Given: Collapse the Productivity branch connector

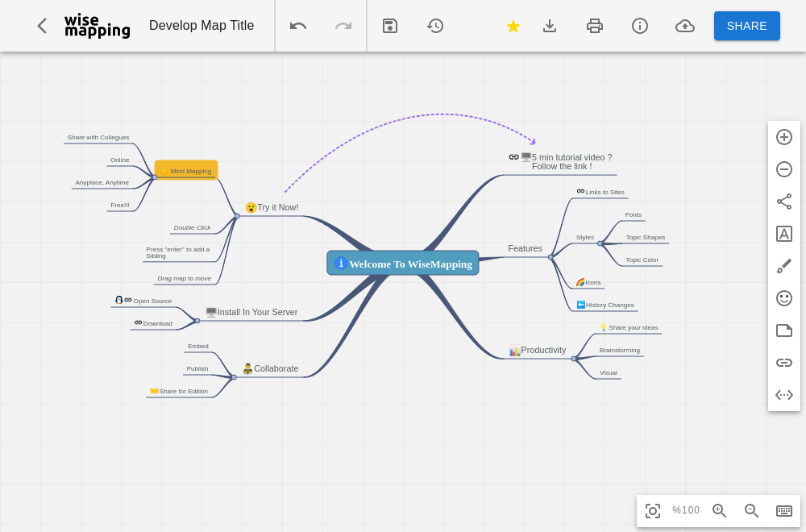Looking at the screenshot, I should click(574, 359).
